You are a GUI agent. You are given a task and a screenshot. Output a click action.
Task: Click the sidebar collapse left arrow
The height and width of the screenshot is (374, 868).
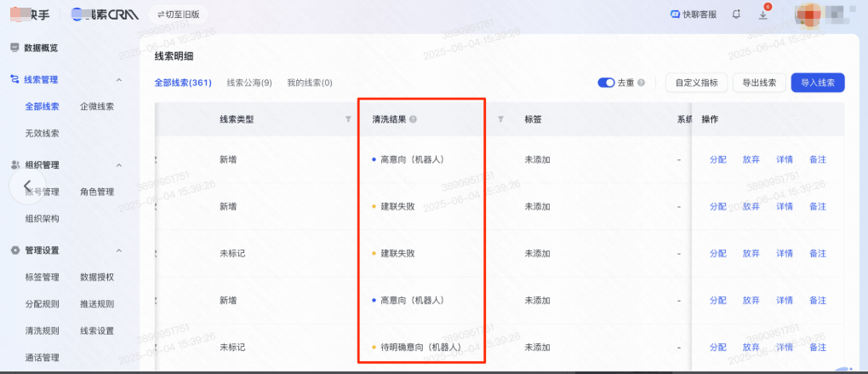tap(27, 185)
